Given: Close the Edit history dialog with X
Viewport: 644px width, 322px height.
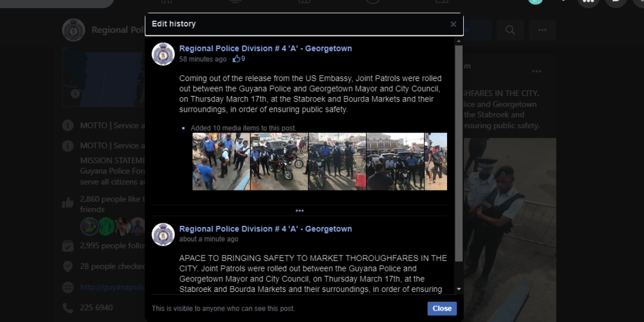Looking at the screenshot, I should [x=453, y=24].
